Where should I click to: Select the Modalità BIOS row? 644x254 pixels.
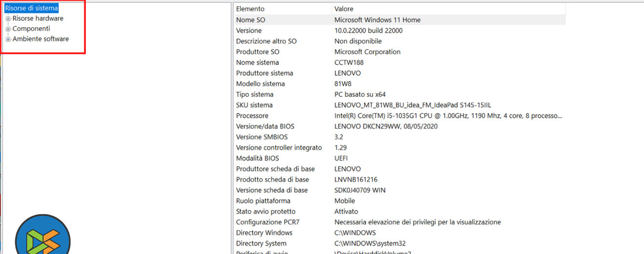[x=258, y=158]
